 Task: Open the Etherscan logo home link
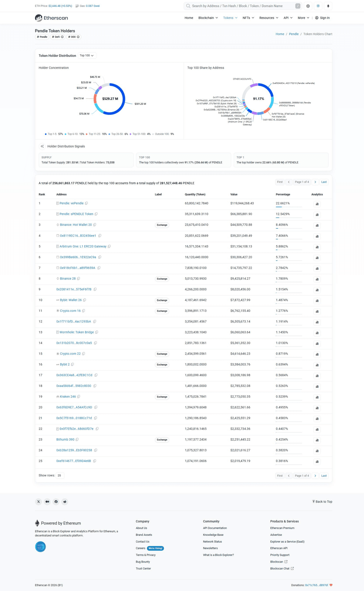[x=52, y=18]
